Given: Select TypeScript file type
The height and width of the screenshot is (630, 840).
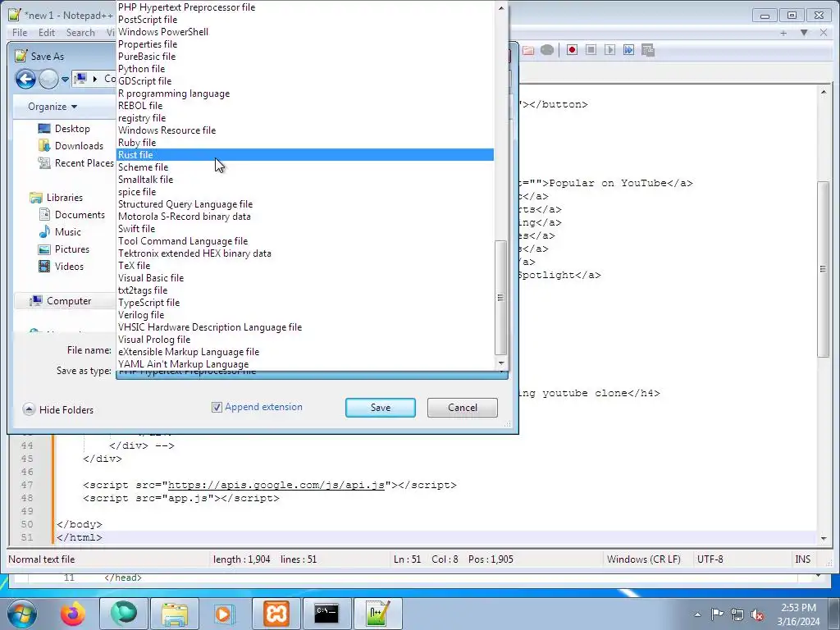Looking at the screenshot, I should point(305,303).
